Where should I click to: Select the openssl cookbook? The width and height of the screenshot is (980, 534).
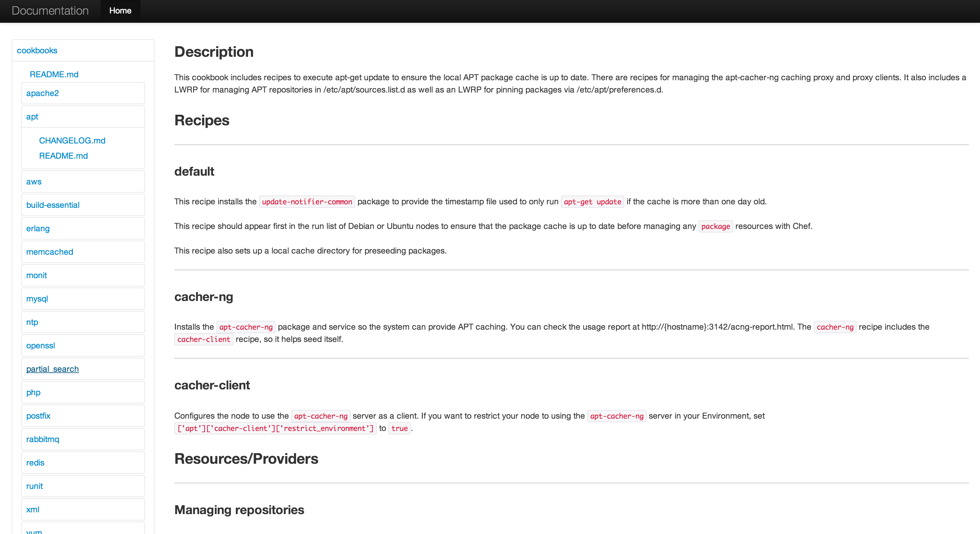[x=40, y=345]
